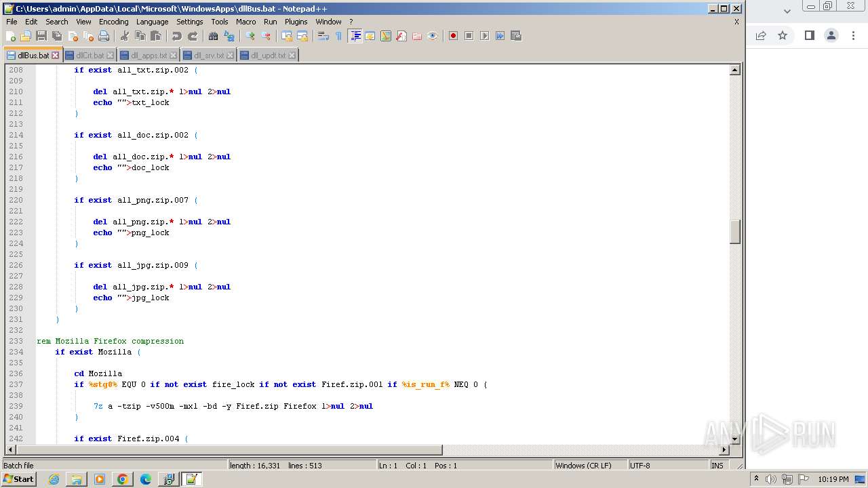Switch to the dllCrt.bat tab

pyautogui.click(x=90, y=56)
